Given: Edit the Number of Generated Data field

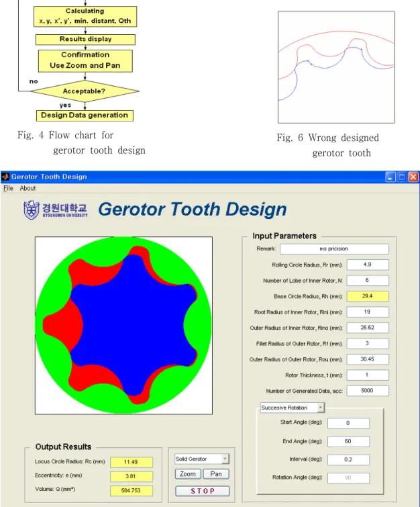Looking at the screenshot, I should pyautogui.click(x=368, y=391).
